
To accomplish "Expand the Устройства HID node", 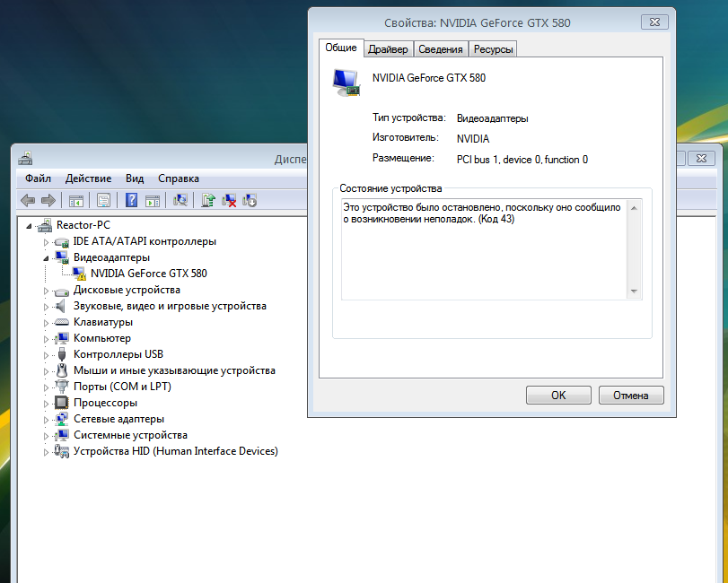I will [46, 452].
